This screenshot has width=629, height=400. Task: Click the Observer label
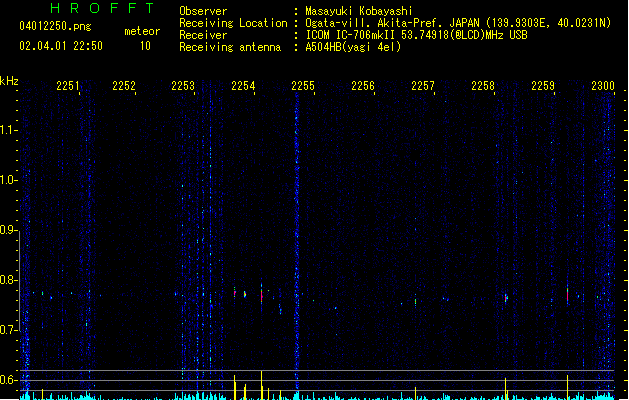[x=203, y=11]
